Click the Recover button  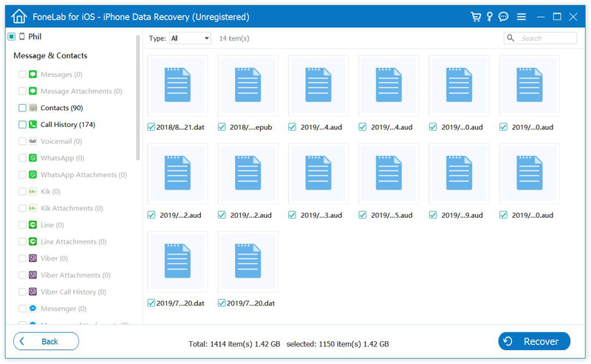tap(534, 341)
